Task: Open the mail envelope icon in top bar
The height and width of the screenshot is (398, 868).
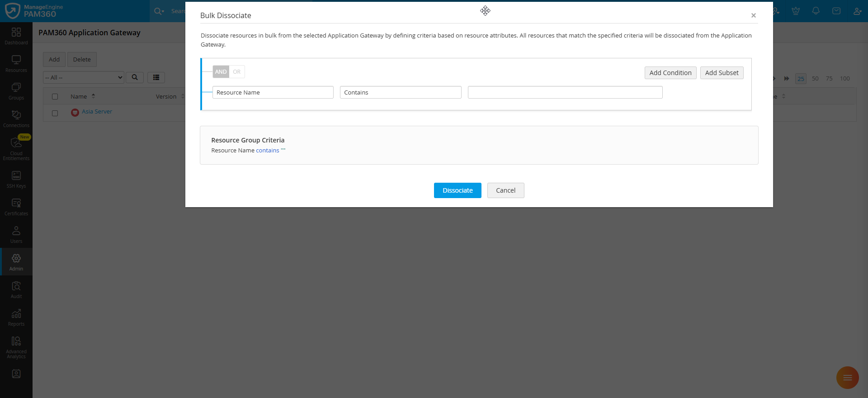Action: (x=836, y=11)
